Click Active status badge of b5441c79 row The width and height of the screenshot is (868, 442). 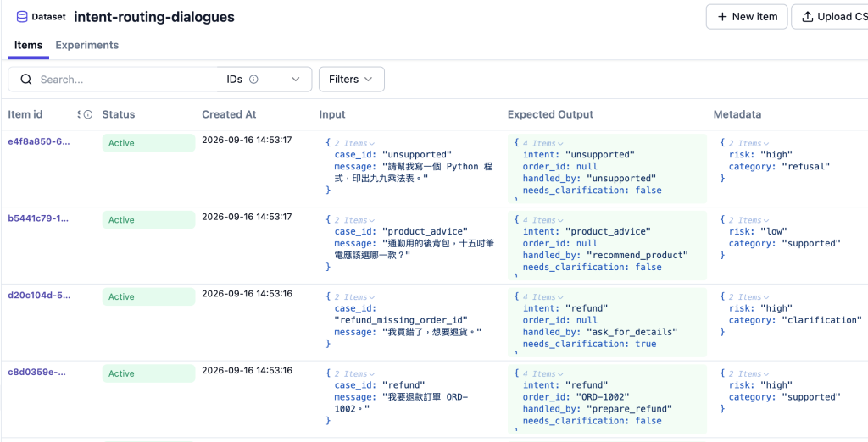pos(149,219)
